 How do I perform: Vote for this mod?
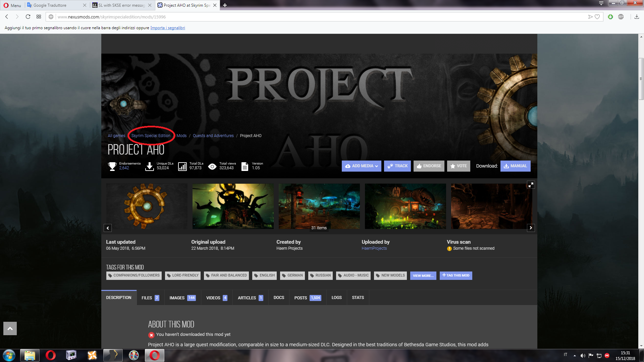pyautogui.click(x=459, y=166)
